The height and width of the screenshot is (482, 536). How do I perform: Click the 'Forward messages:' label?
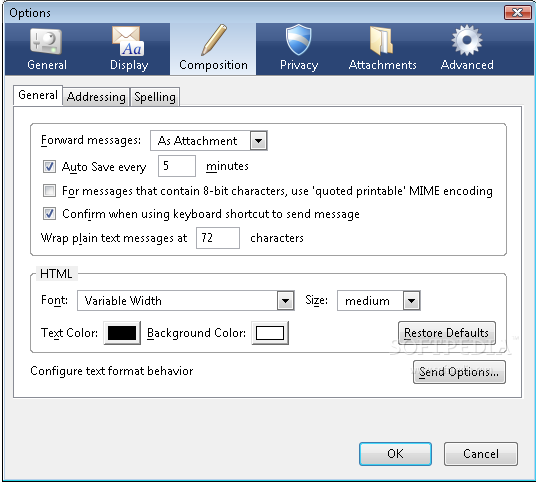tap(91, 140)
